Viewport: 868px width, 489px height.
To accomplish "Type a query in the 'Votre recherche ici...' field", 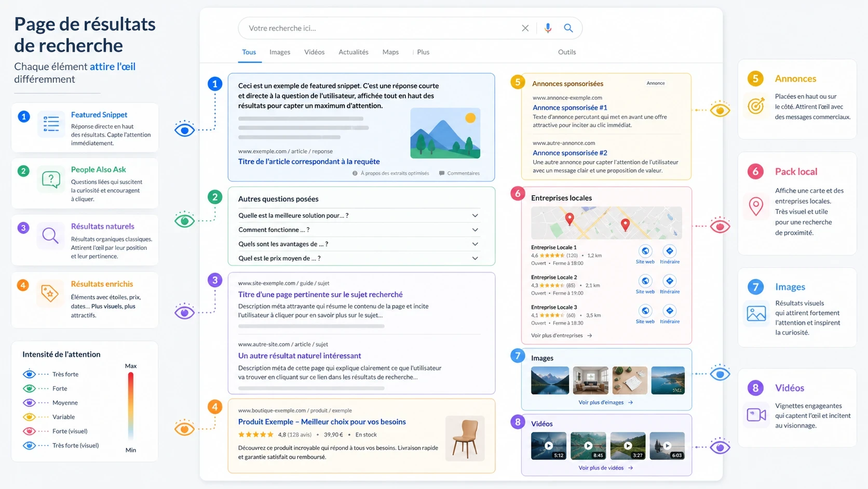I will [363, 28].
